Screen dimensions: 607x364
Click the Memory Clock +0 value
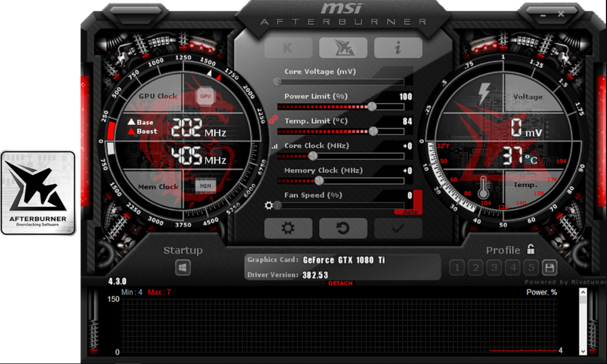coord(407,170)
